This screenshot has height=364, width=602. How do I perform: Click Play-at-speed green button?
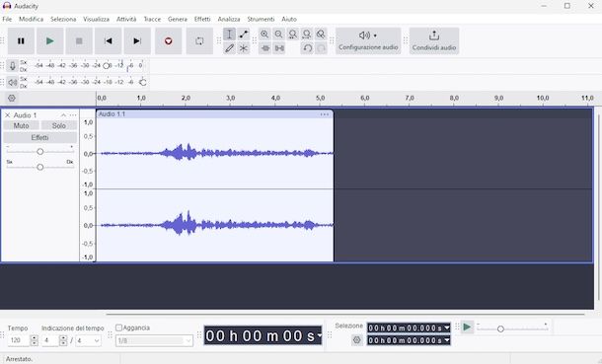[x=467, y=328]
